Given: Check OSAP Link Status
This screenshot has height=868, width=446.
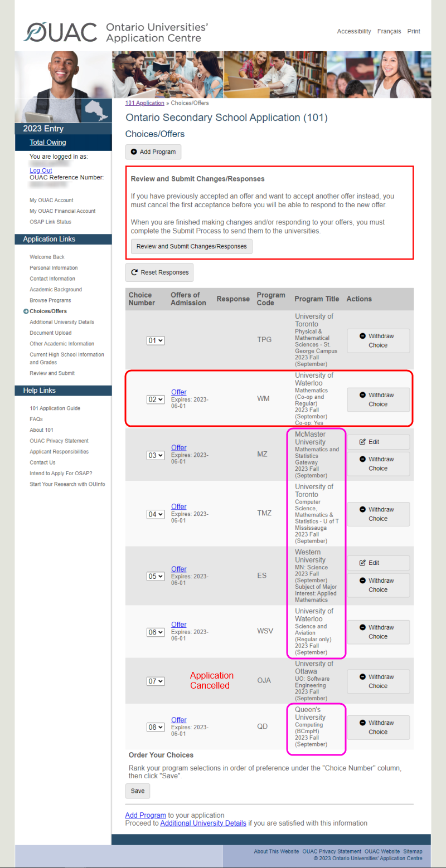Looking at the screenshot, I should (50, 222).
